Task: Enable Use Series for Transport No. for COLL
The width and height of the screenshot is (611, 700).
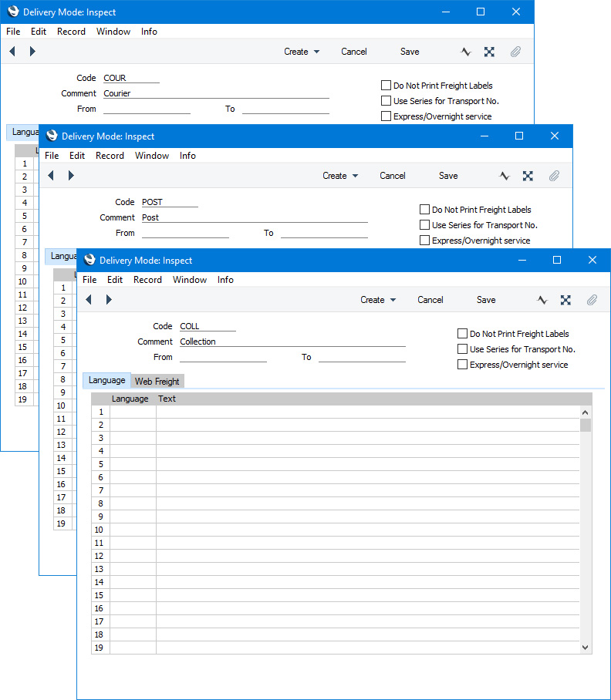Action: [x=462, y=349]
